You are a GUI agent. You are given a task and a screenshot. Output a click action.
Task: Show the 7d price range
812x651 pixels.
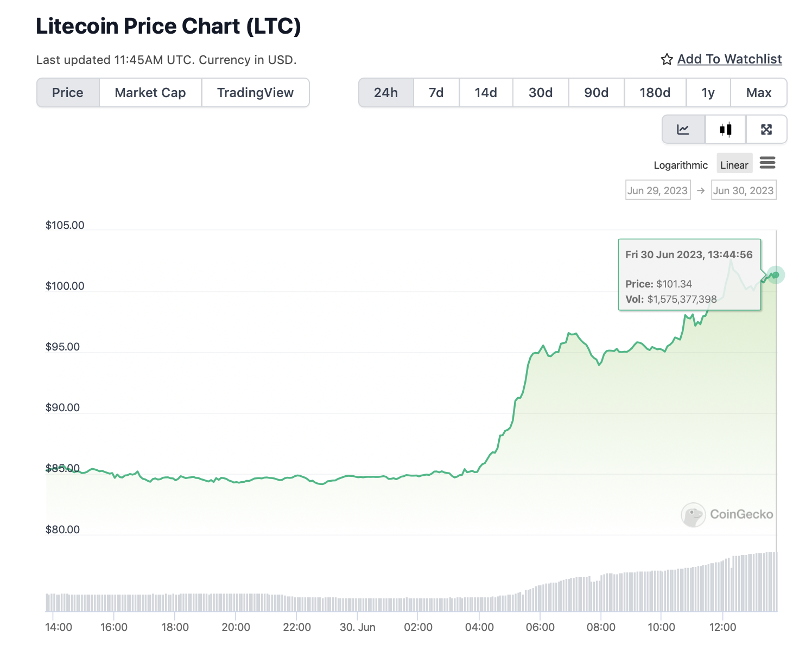point(436,93)
